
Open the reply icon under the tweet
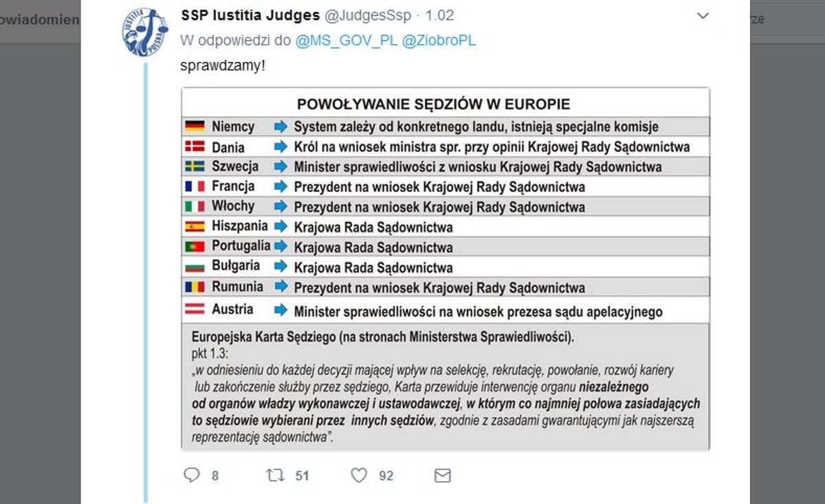pyautogui.click(x=190, y=475)
